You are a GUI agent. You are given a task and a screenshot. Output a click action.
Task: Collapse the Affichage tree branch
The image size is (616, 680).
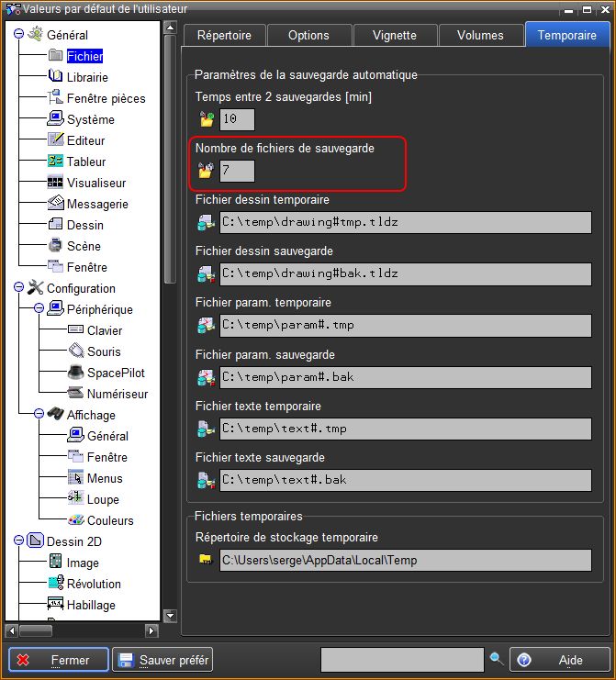pos(39,415)
